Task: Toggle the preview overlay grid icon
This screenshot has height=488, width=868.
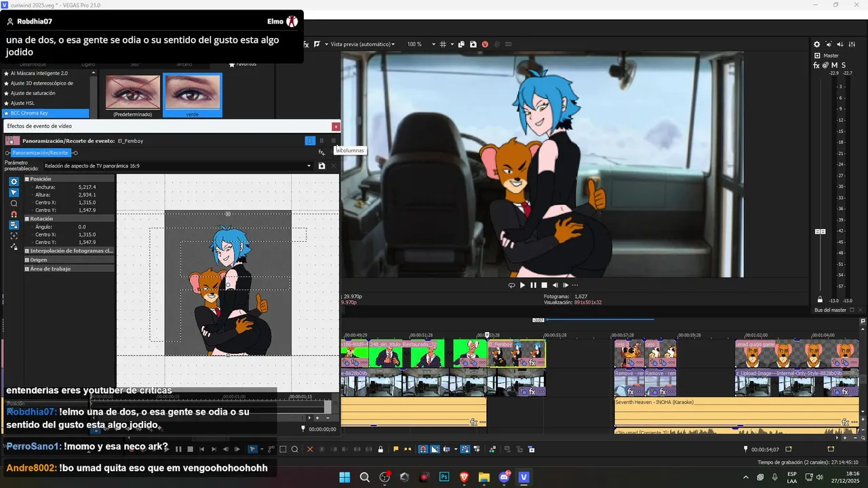Action: coord(443,44)
